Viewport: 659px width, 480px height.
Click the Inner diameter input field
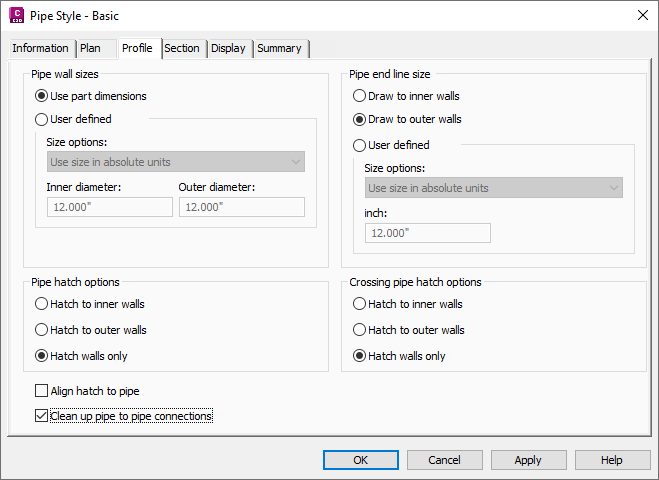coord(109,207)
